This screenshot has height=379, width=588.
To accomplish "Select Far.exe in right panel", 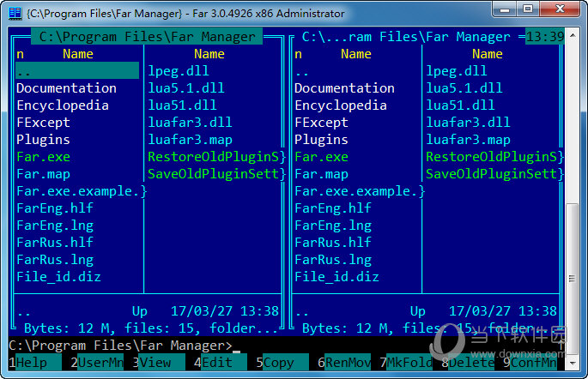I will pos(321,157).
